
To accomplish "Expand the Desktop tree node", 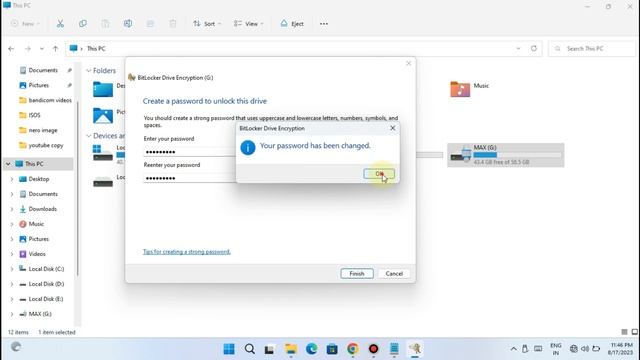I will (12, 179).
